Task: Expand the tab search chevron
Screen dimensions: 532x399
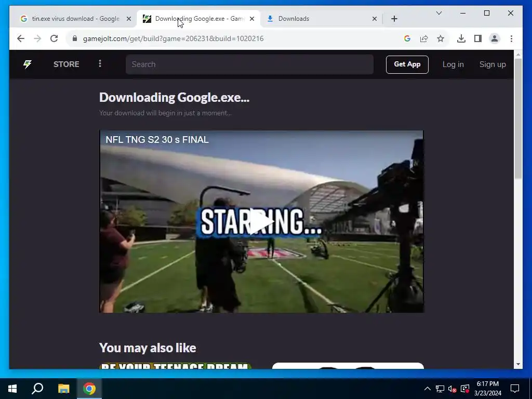Action: (x=438, y=13)
